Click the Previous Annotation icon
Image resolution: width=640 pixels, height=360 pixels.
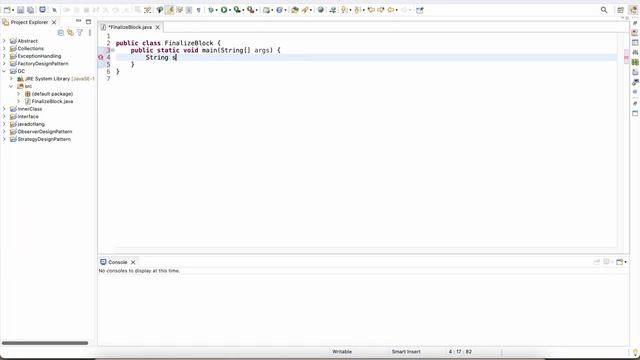(358, 10)
